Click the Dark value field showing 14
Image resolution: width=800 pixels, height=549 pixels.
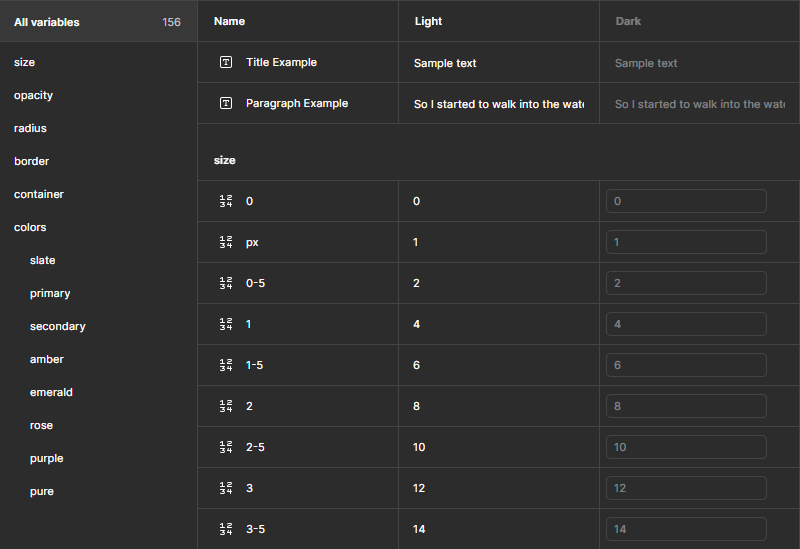686,529
